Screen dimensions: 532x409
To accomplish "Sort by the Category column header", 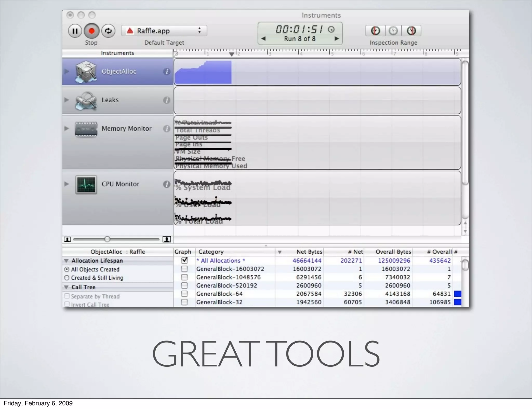I will (235, 252).
